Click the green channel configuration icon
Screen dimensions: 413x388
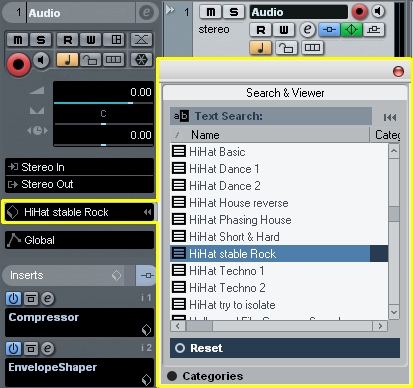click(351, 30)
